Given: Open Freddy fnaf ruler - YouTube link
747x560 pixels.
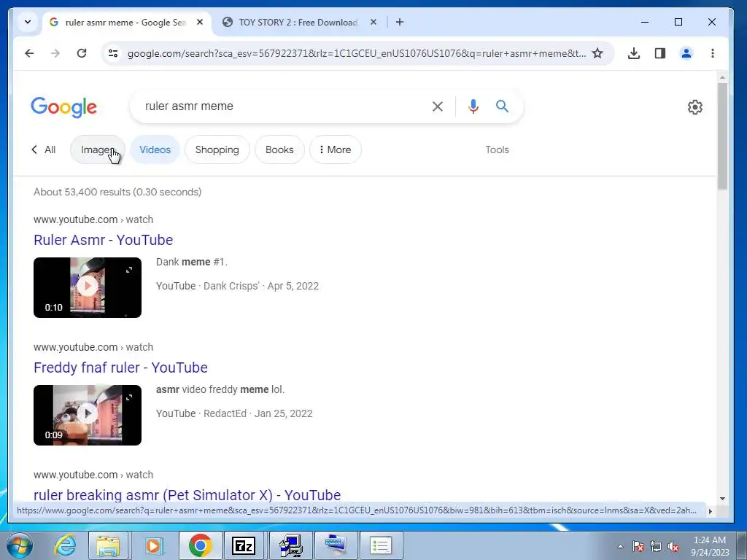Looking at the screenshot, I should [120, 367].
